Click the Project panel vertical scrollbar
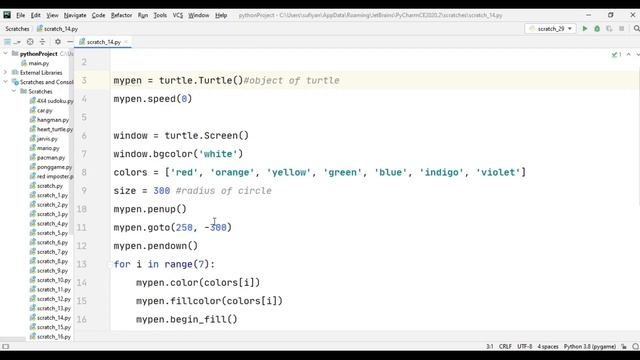Screen dimensions: 640x360 [x=71, y=143]
